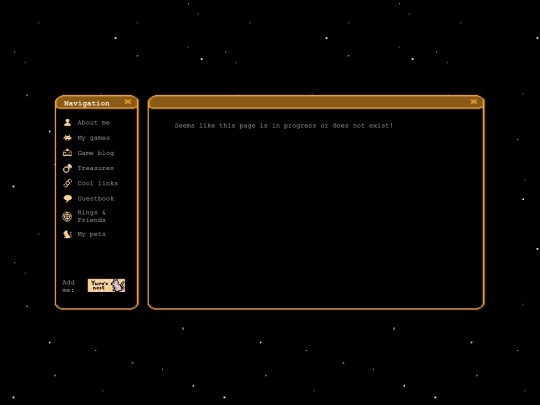Click the 'Add me:' label
The height and width of the screenshot is (405, 540).
[69, 286]
